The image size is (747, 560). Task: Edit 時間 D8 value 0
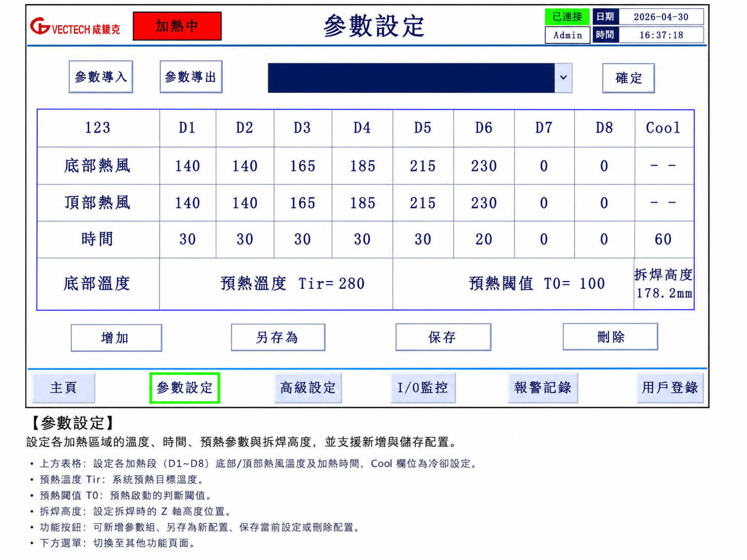coord(604,239)
